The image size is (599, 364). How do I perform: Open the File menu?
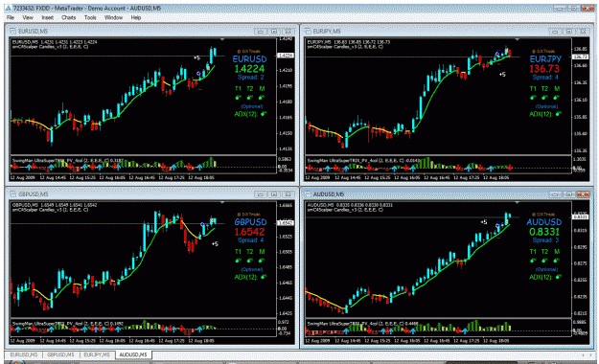(x=11, y=17)
